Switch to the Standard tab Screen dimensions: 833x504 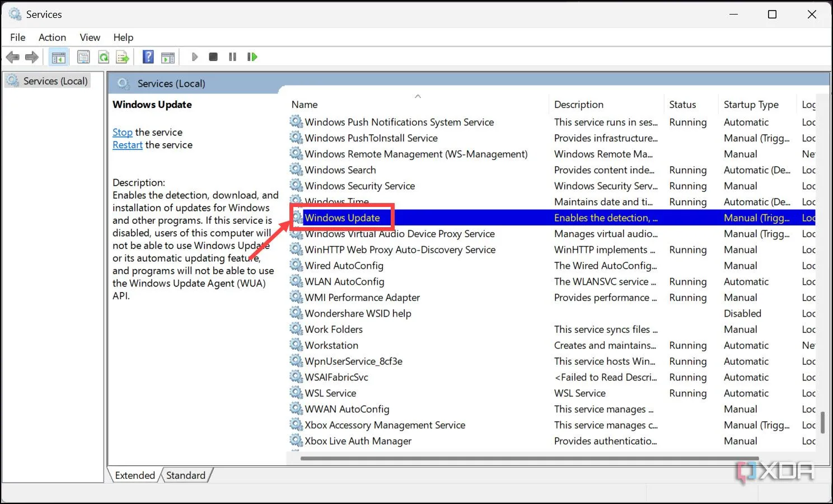click(x=186, y=475)
